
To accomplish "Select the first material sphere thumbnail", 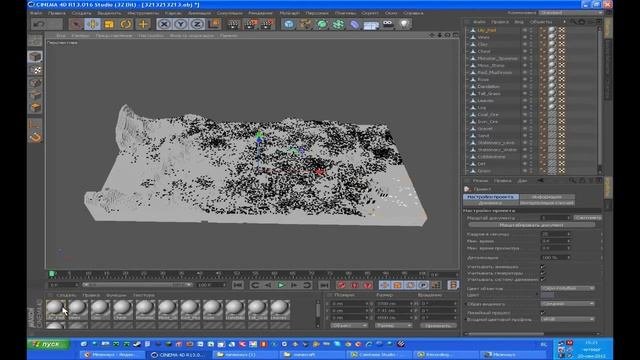I will click(55, 309).
